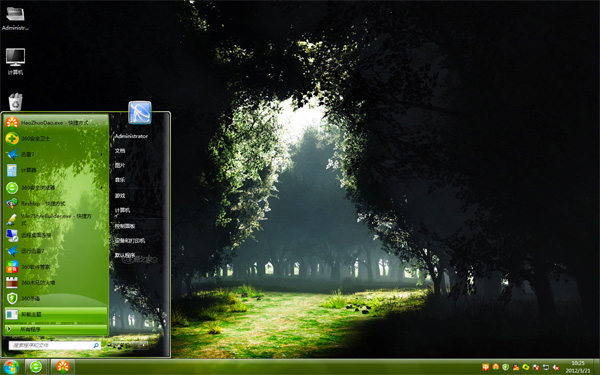Open 文档 in the Start menu
Image resolution: width=600 pixels, height=375 pixels.
pyautogui.click(x=120, y=151)
